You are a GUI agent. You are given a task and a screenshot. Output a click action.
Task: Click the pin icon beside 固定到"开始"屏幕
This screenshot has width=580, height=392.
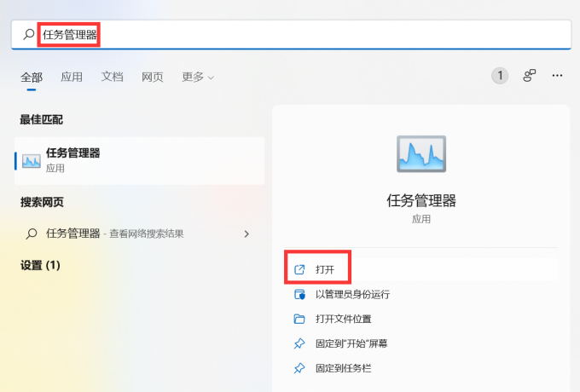coord(299,343)
